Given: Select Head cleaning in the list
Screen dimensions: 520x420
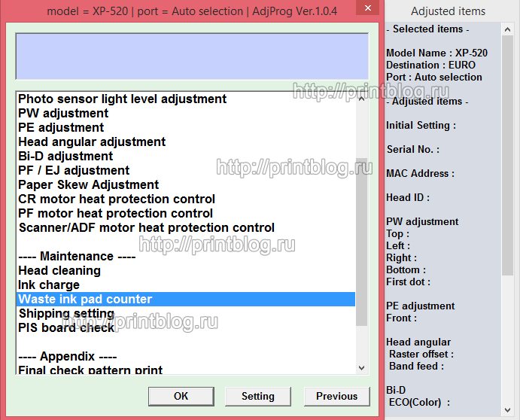Looking at the screenshot, I should pos(186,270).
